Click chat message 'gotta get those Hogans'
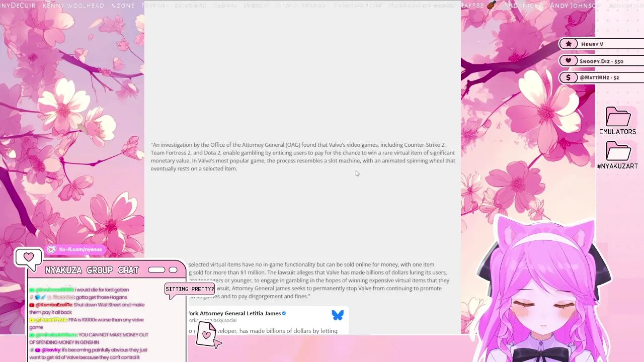The image size is (644, 362). point(101,297)
